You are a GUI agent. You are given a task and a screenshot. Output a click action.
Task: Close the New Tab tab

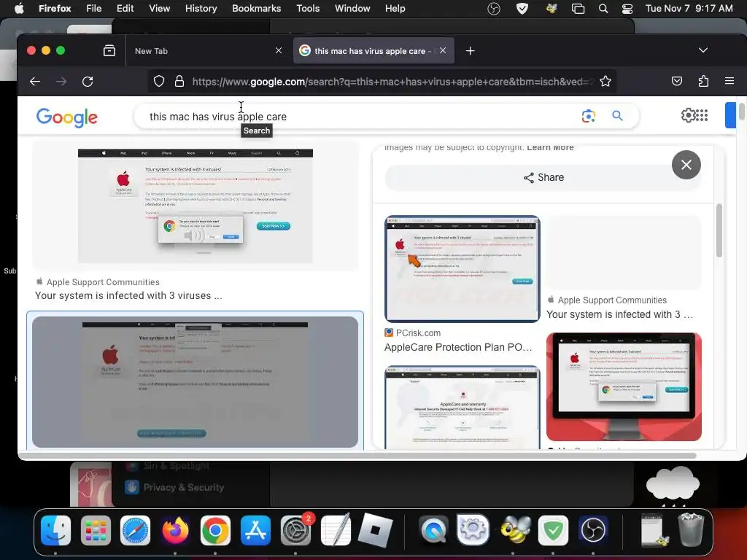tap(279, 50)
